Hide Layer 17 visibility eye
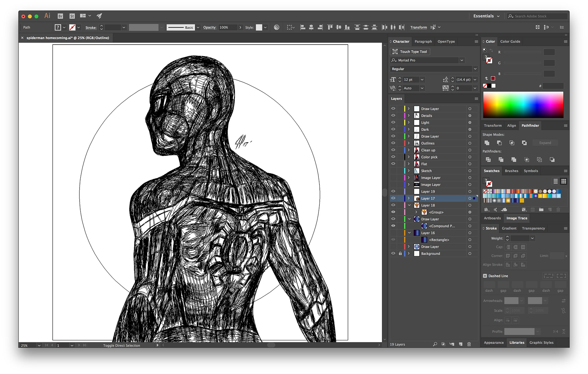This screenshot has width=588, height=374. coord(393,198)
